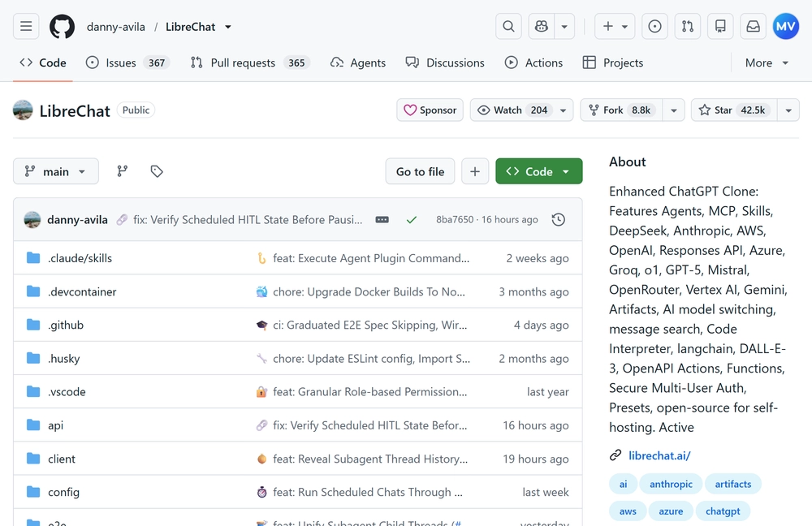The height and width of the screenshot is (526, 812).
Task: Open commit history clock icon
Action: pyautogui.click(x=559, y=219)
